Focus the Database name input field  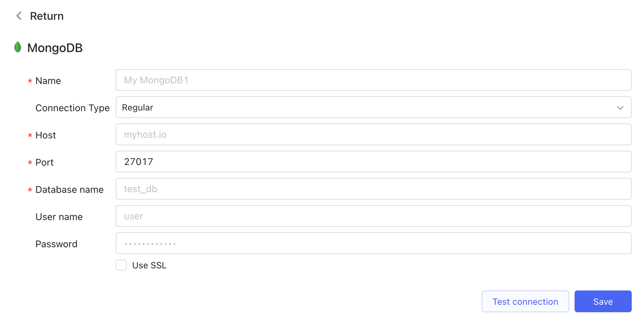coord(373,189)
